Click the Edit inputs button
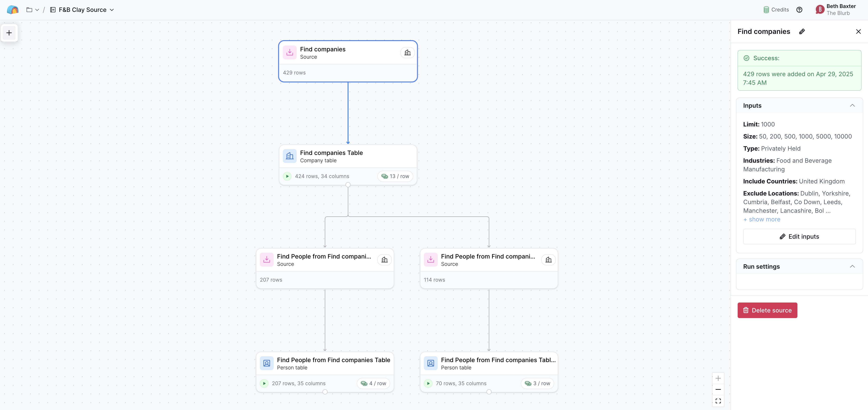This screenshot has width=868, height=410. click(x=799, y=237)
